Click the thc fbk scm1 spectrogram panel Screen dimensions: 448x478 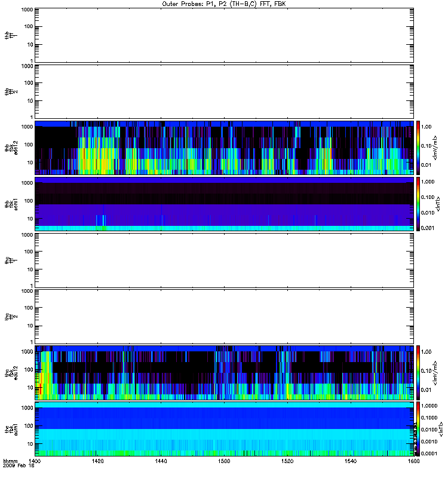pyautogui.click(x=224, y=429)
